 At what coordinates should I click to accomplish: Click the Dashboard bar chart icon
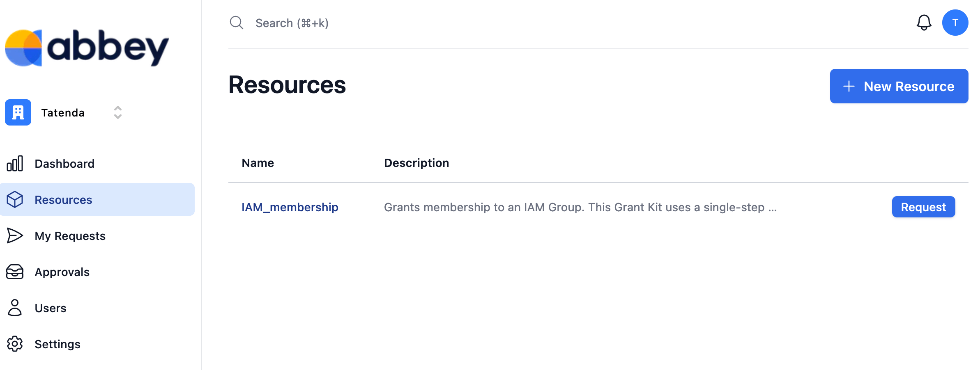[15, 163]
